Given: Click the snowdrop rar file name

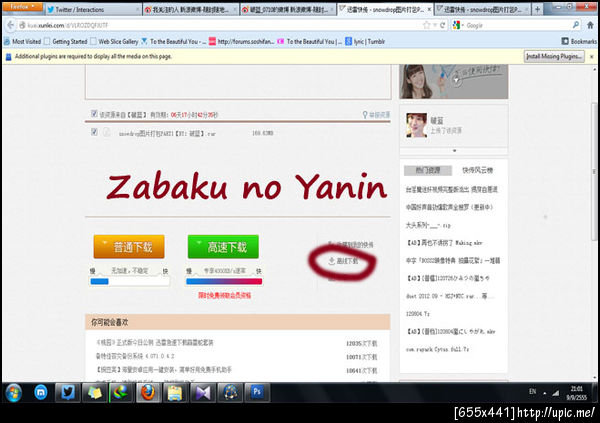Looking at the screenshot, I should (167, 134).
